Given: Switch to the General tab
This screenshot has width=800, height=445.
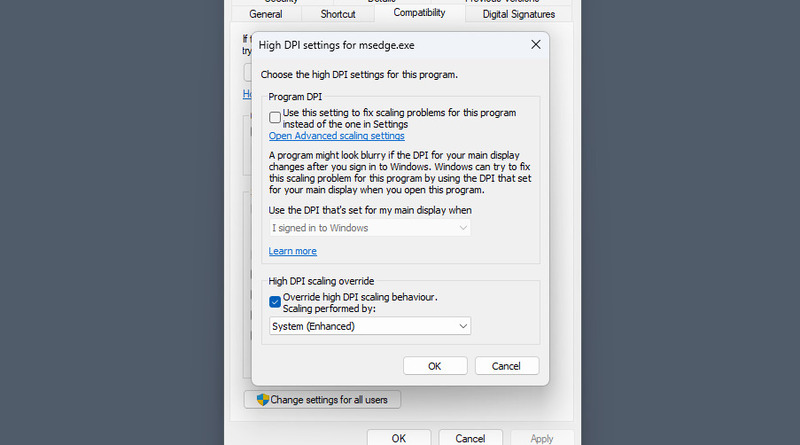Looking at the screenshot, I should 266,14.
